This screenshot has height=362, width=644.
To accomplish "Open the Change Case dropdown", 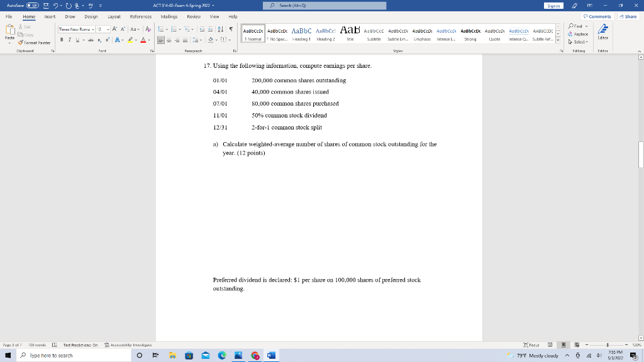I will click(x=135, y=29).
